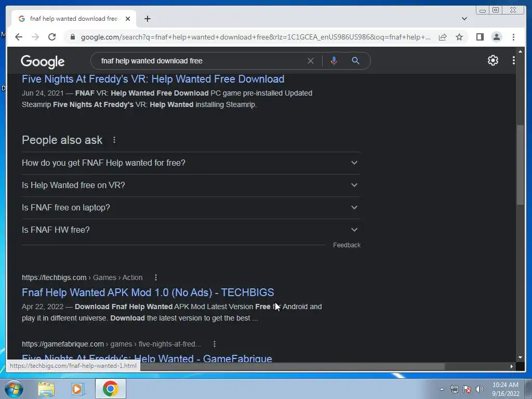This screenshot has width=532, height=399.
Task: Reload the current Google page
Action: 52,37
